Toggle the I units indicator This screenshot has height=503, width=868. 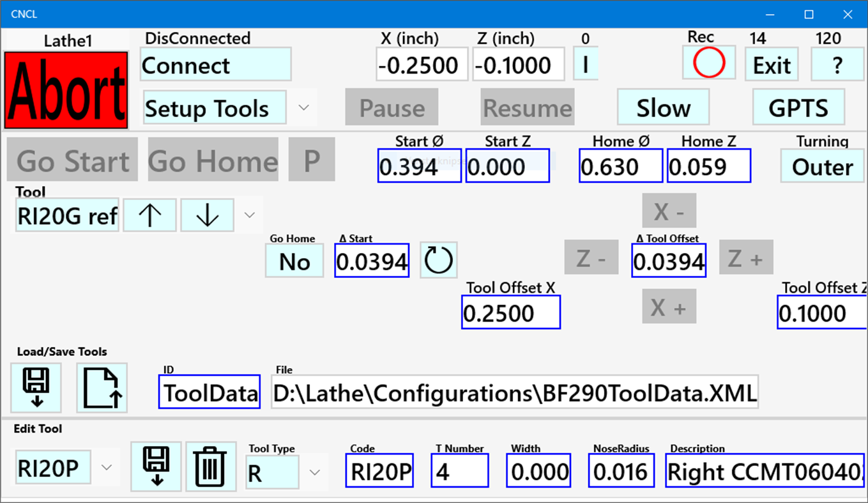pyautogui.click(x=585, y=64)
